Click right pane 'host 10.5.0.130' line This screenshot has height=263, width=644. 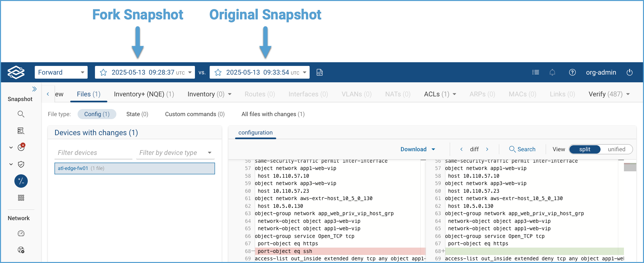click(470, 206)
